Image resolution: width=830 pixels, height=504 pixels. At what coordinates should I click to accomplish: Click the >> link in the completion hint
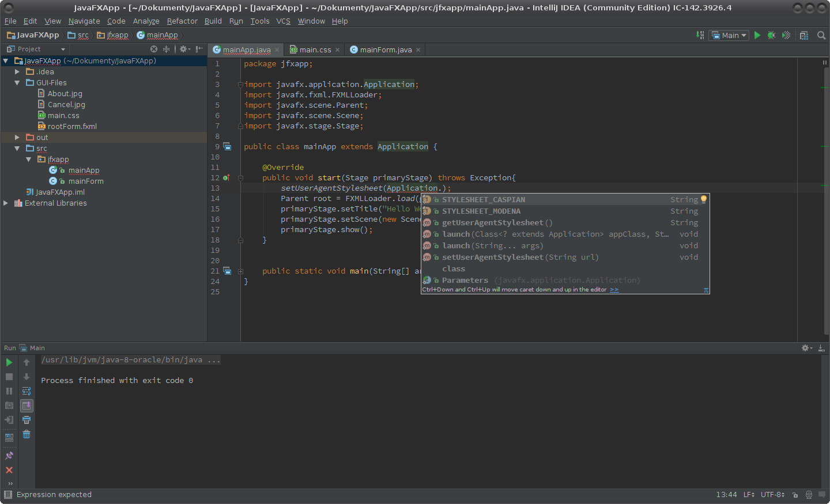(x=614, y=290)
